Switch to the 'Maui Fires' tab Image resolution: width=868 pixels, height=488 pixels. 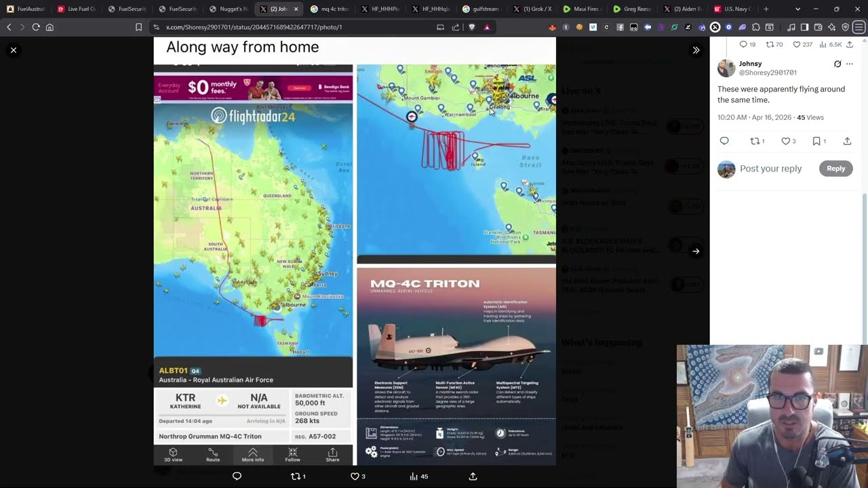point(583,9)
